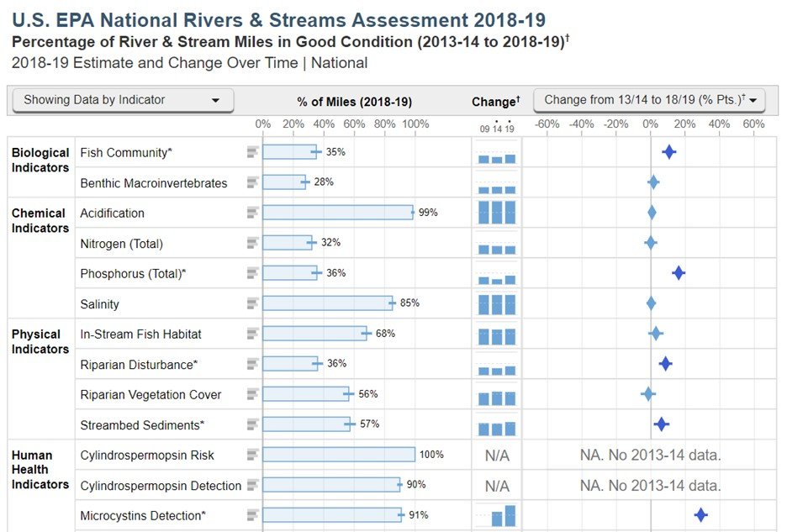Screen dimensions: 787x532
Task: Click the detail icon beside Cylindrospermopsin Risk
Action: (x=252, y=455)
